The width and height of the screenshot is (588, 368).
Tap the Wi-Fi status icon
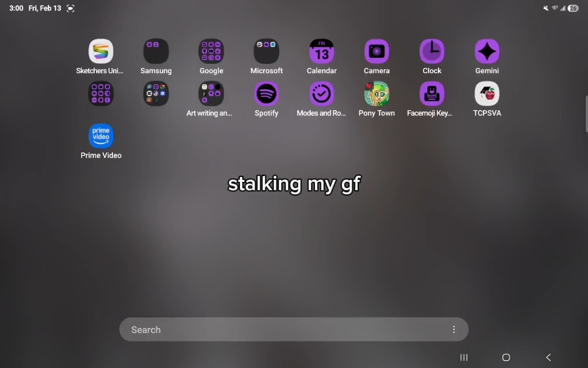pyautogui.click(x=554, y=8)
